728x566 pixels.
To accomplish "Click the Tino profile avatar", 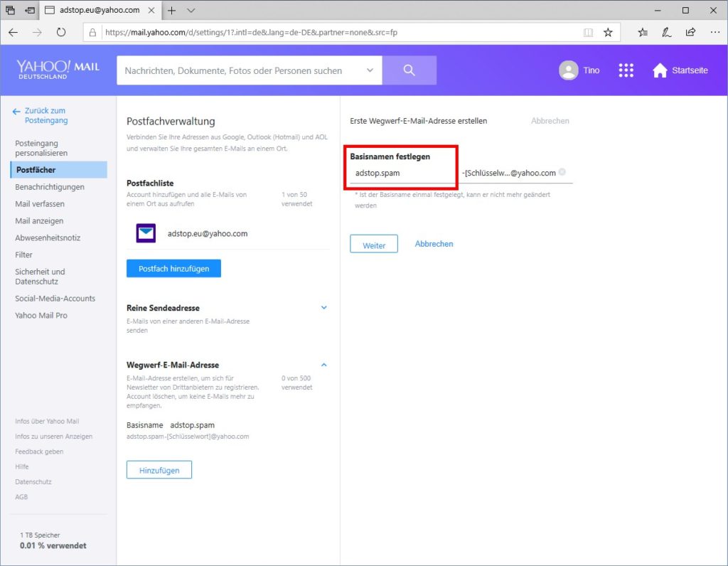I will [568, 70].
